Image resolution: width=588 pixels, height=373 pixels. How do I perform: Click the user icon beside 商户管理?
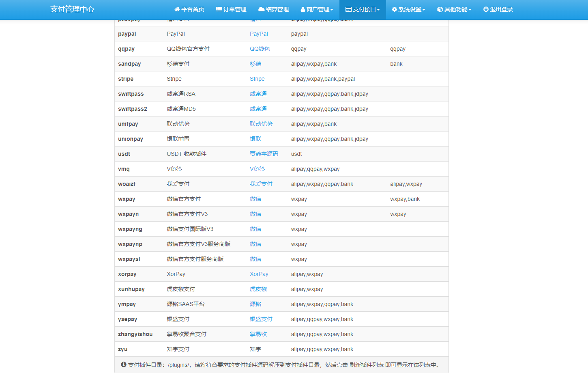pos(303,9)
